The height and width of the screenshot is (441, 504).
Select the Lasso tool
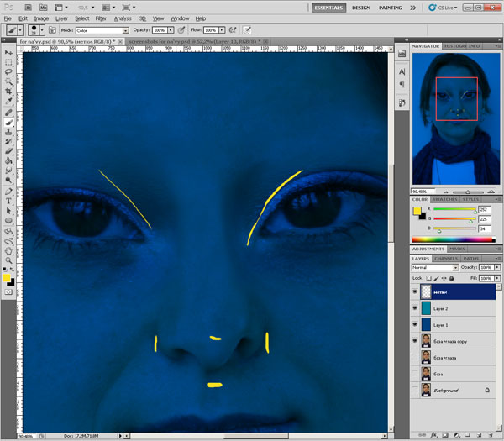tap(8, 71)
